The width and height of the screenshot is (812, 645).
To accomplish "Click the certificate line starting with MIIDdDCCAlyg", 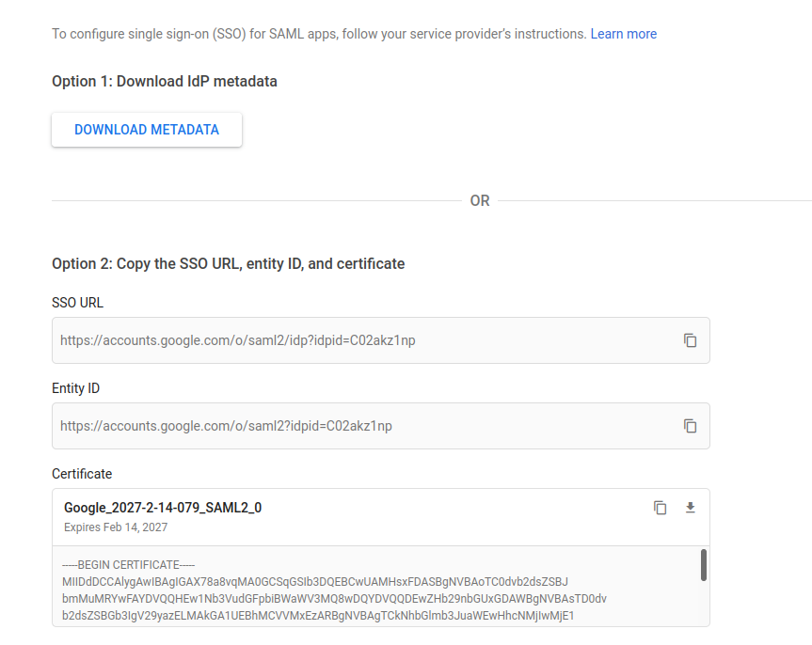I will point(315,582).
